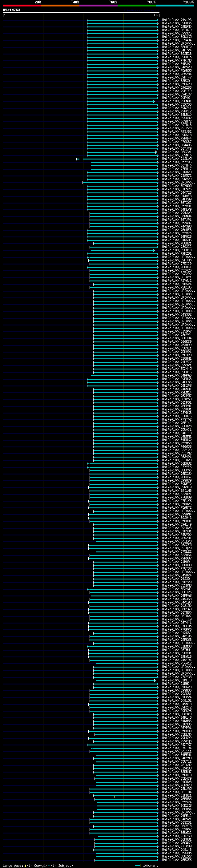This screenshot has width=197, height=868.
Task: Click hit label UniRef100_Q1SL05
Action: pyautogui.click(x=176, y=159)
